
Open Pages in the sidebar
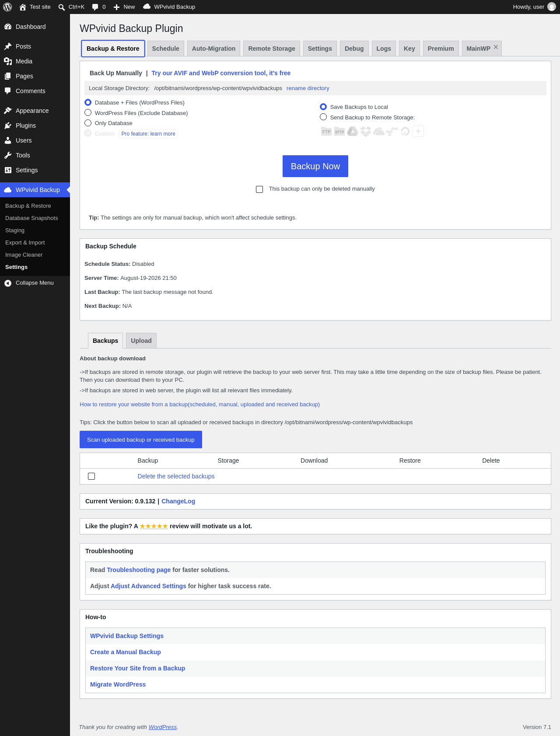[x=35, y=76]
